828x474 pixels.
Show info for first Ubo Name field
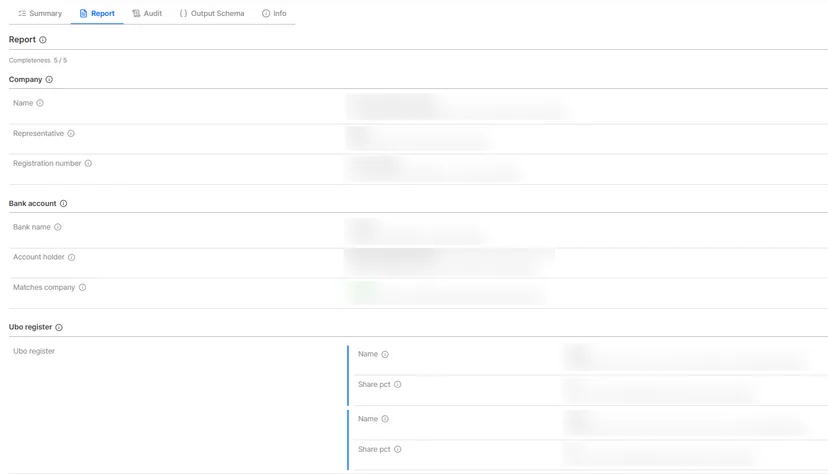coord(385,354)
